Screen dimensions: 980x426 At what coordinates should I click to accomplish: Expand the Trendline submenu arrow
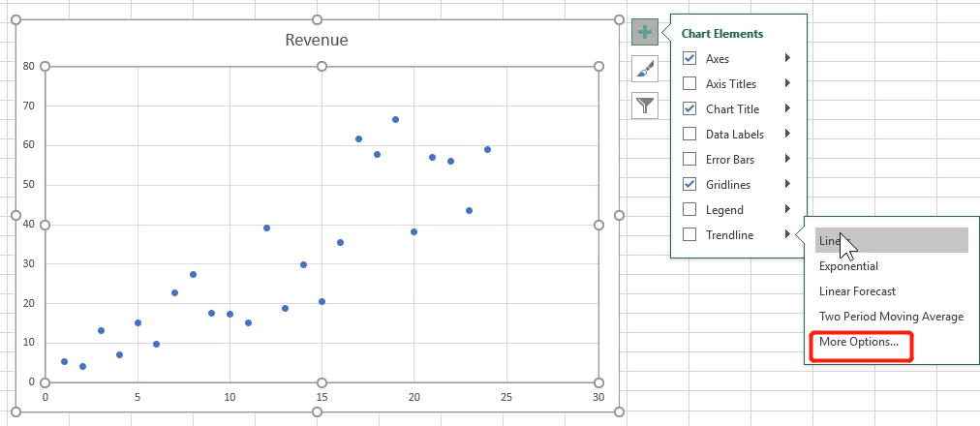pyautogui.click(x=787, y=234)
